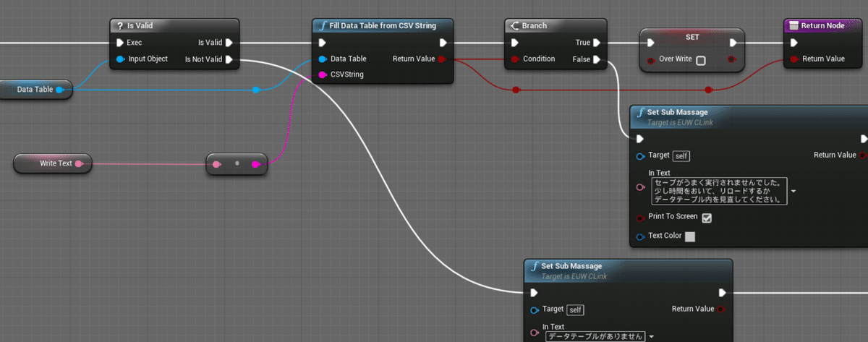Viewport: 868px width, 342px height.
Task: Click the Return Node's Return Value pin
Action: (794, 59)
